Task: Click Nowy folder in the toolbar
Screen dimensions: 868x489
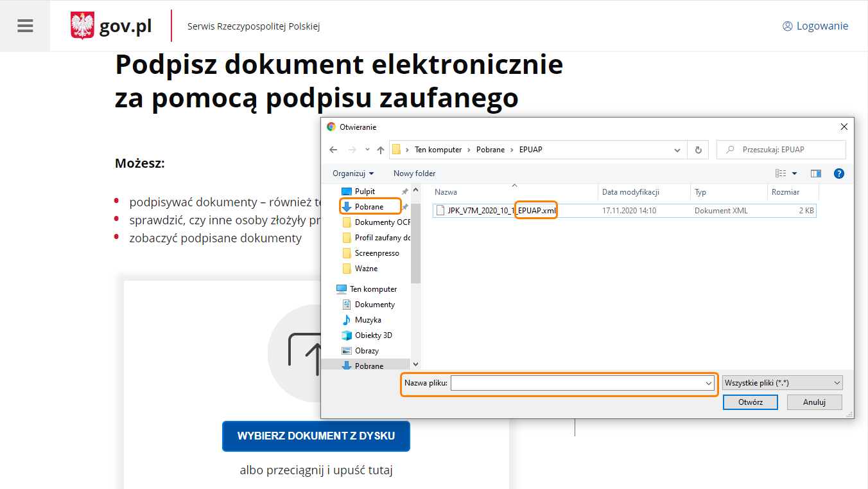Action: click(x=414, y=173)
